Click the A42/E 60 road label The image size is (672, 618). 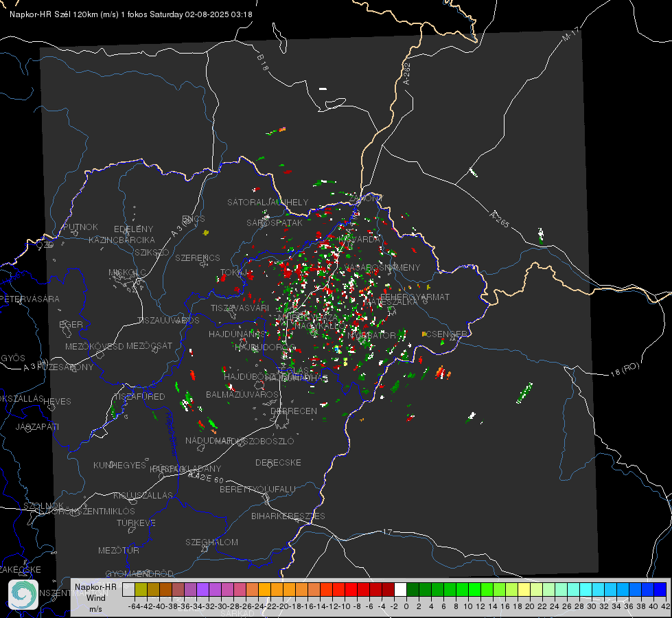tap(206, 477)
